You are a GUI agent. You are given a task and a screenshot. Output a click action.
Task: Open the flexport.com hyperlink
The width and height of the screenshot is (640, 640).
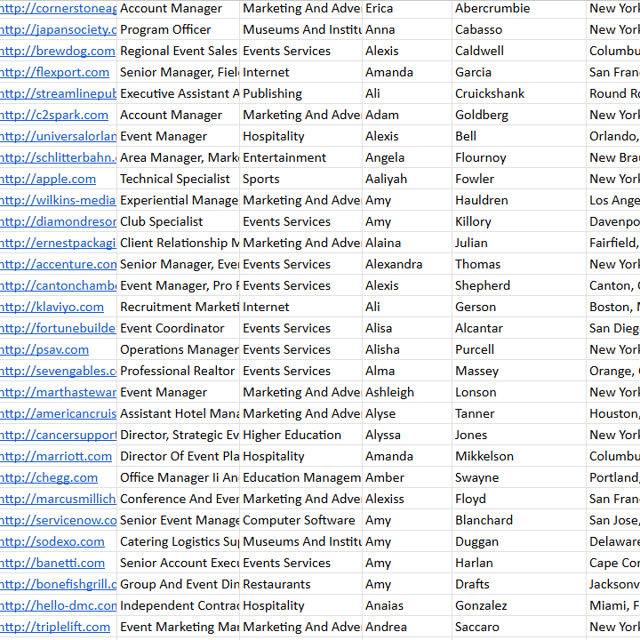55,72
